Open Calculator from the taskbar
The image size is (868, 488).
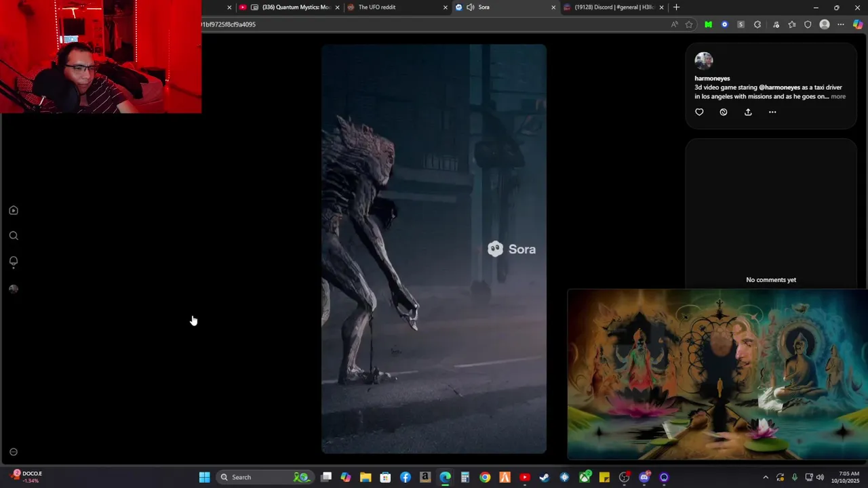(465, 477)
